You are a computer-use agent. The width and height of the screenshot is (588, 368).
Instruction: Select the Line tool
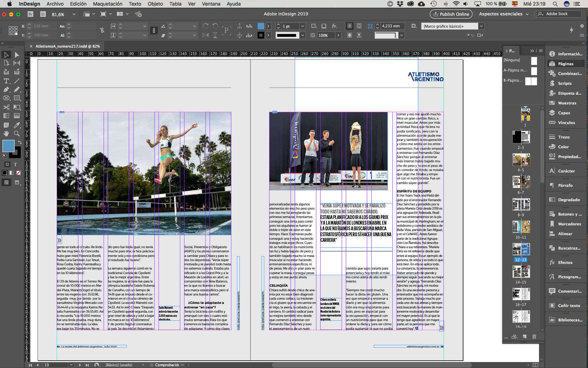(17, 81)
